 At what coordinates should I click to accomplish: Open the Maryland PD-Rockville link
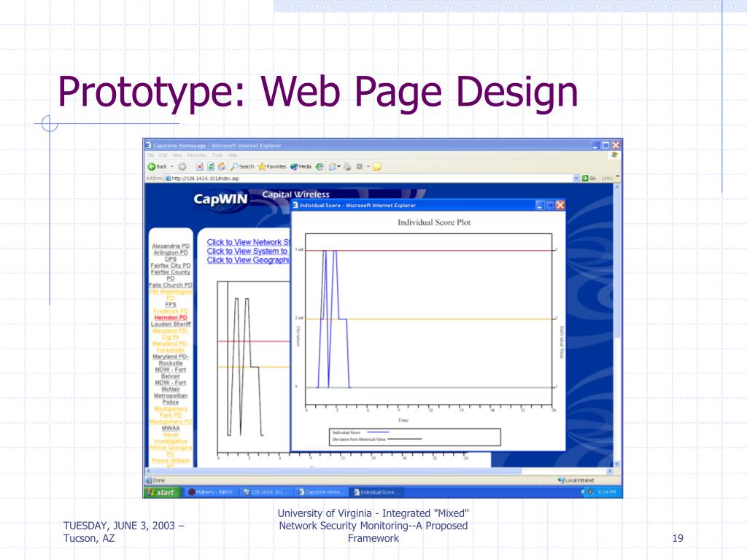[171, 360]
